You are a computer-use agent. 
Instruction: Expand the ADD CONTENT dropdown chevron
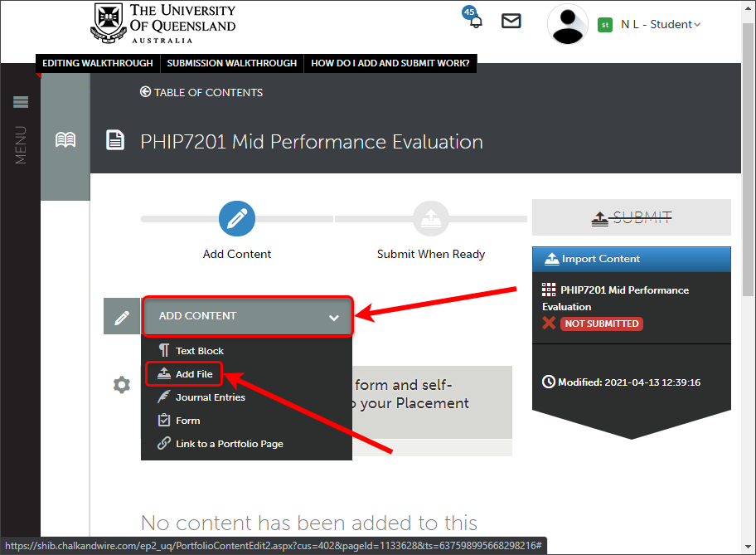334,317
